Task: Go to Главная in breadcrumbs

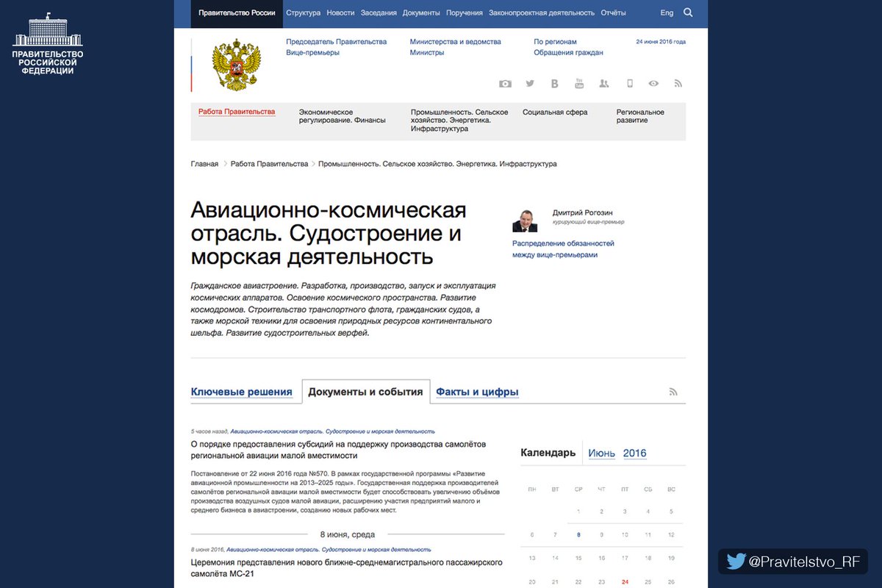Action: pyautogui.click(x=204, y=164)
